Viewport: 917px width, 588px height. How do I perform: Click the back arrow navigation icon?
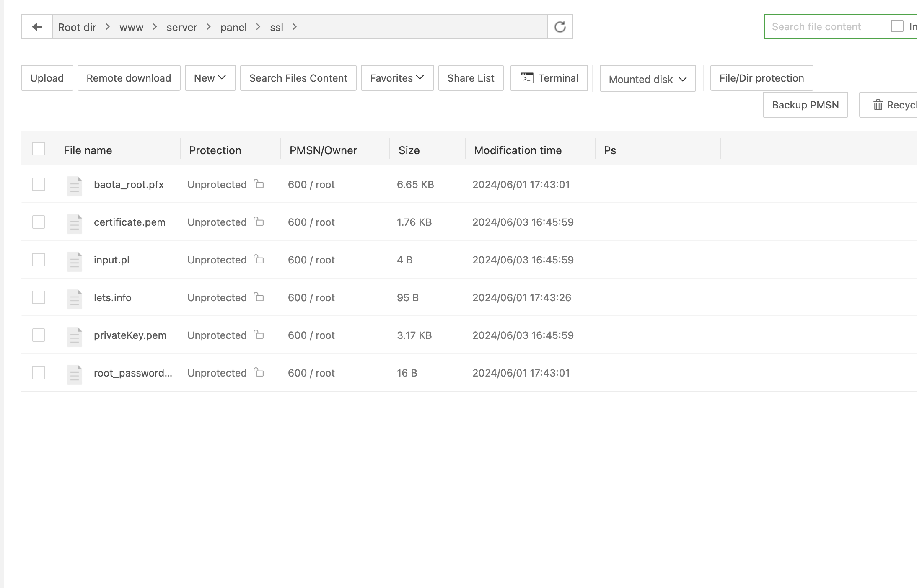tap(37, 27)
